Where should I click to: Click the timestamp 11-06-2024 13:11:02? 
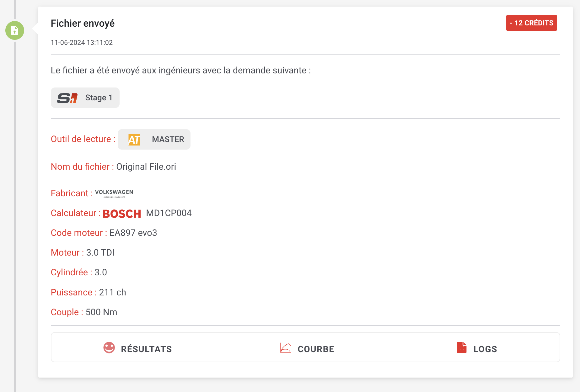click(x=82, y=43)
